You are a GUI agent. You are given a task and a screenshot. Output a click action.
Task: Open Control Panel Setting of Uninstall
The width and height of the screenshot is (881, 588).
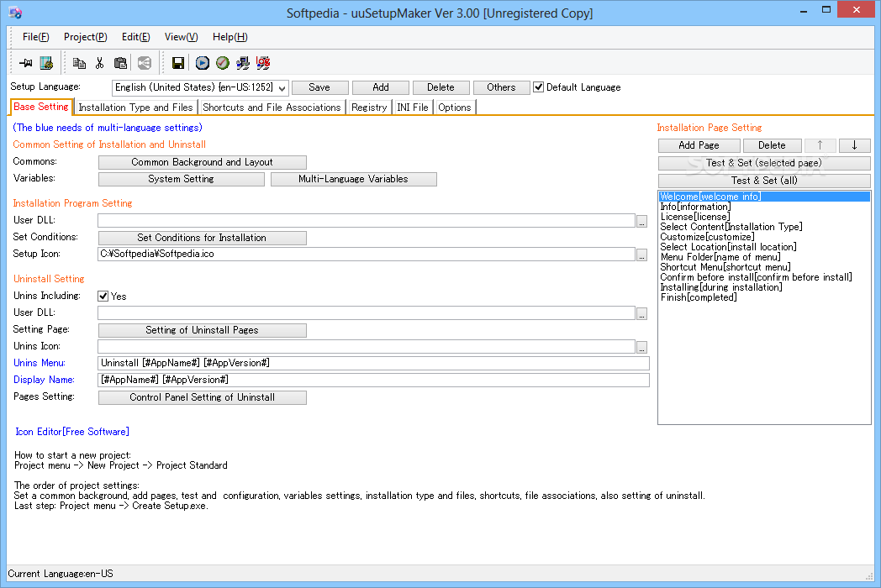pyautogui.click(x=203, y=397)
